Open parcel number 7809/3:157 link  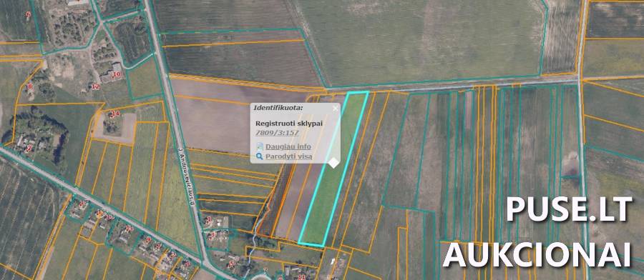(x=277, y=132)
